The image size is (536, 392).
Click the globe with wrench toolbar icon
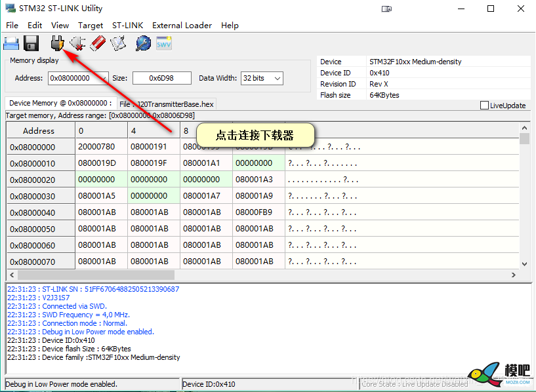point(143,43)
